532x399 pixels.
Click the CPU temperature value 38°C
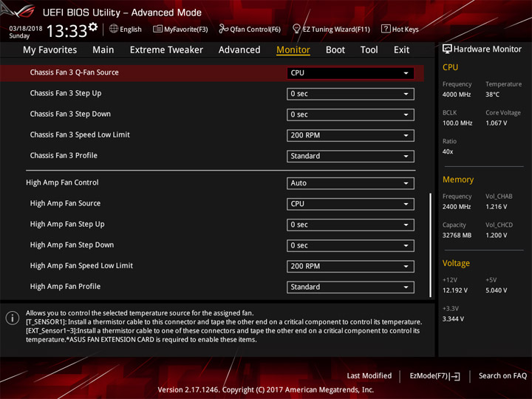[492, 95]
